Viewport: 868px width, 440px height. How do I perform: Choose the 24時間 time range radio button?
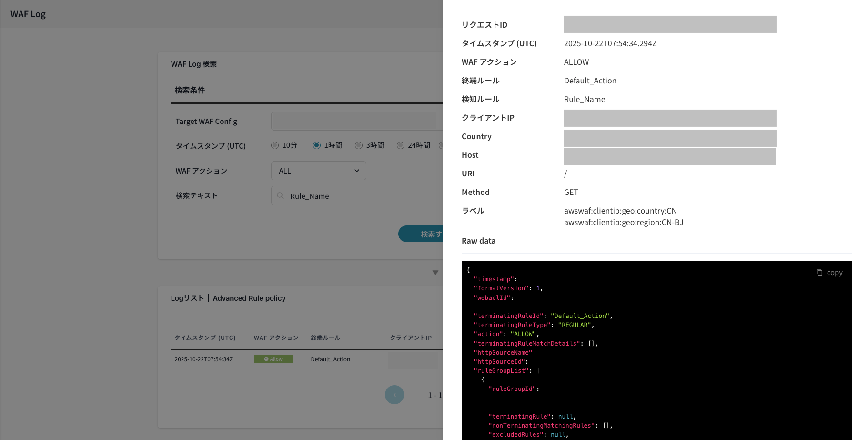pyautogui.click(x=401, y=145)
